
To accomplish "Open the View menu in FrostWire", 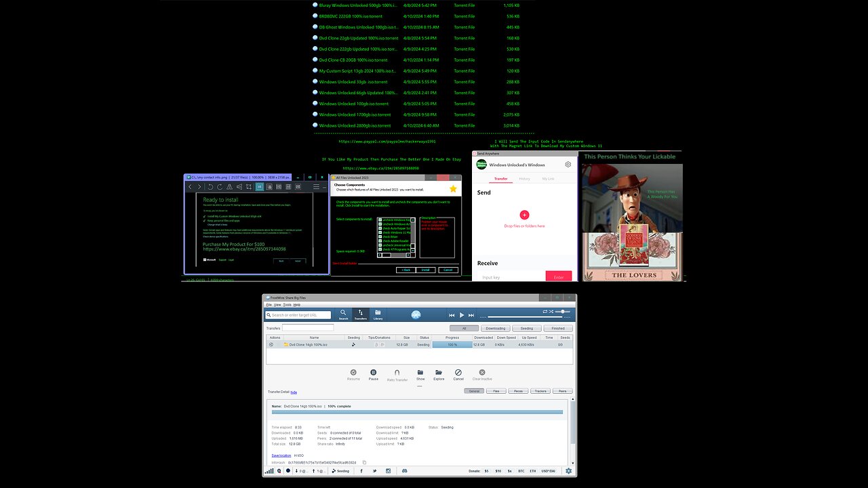I will 277,304.
